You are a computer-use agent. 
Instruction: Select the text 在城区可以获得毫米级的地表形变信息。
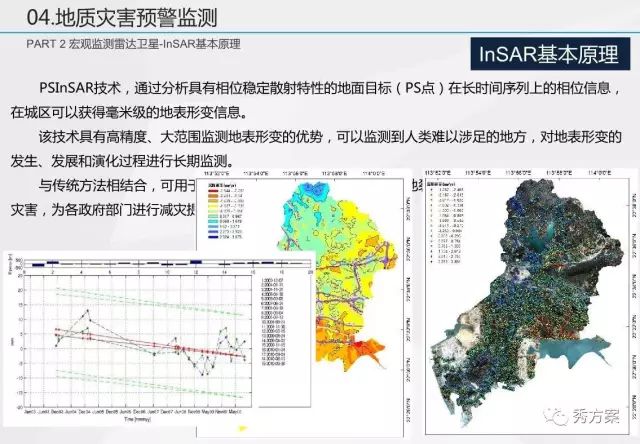129,112
